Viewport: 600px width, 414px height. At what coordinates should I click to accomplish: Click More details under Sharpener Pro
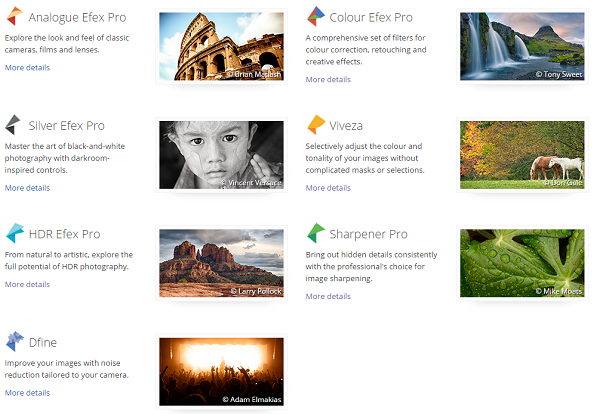(x=328, y=296)
